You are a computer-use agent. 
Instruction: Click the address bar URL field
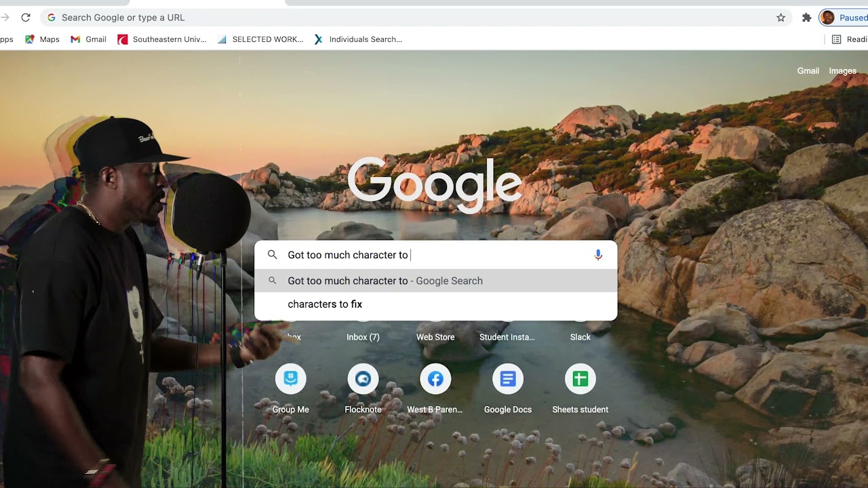(415, 18)
